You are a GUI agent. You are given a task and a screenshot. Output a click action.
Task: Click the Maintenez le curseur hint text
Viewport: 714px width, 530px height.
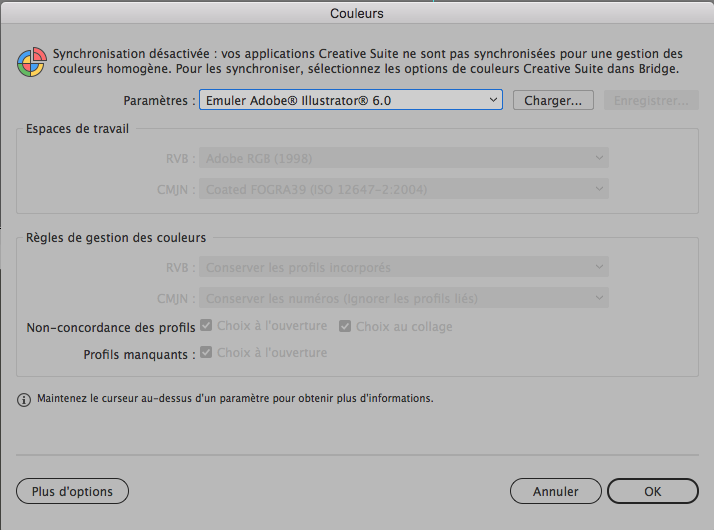[x=235, y=398]
